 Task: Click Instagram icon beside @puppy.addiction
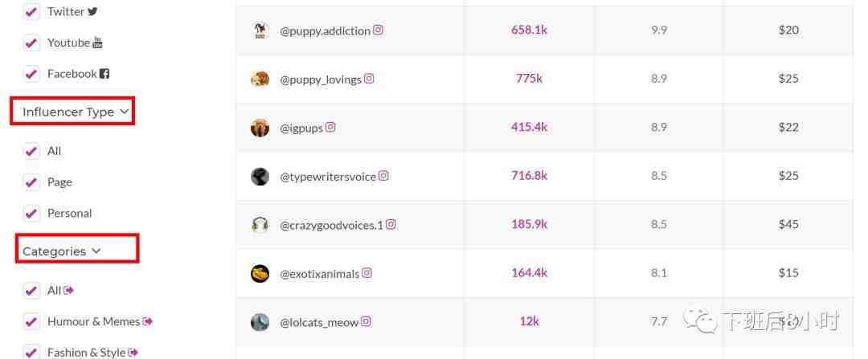(379, 31)
